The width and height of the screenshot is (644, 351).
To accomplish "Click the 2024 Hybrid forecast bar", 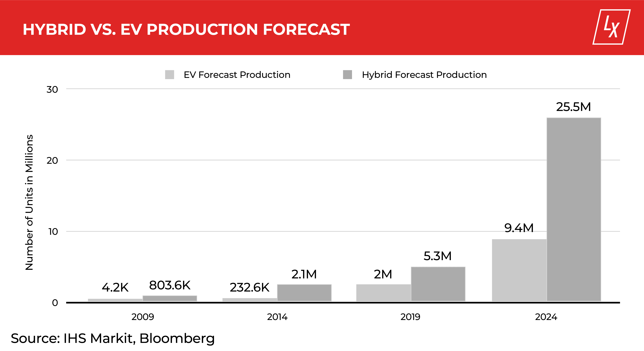I will pos(574,209).
